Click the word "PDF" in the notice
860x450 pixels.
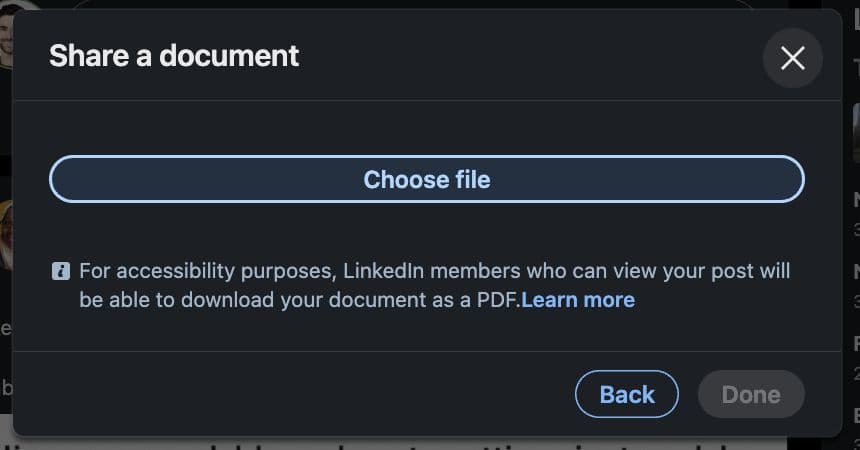[x=498, y=300]
